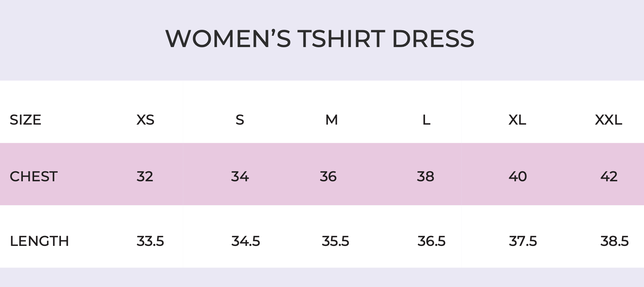Click the 37.5 length value
644x287 pixels.
[523, 241]
